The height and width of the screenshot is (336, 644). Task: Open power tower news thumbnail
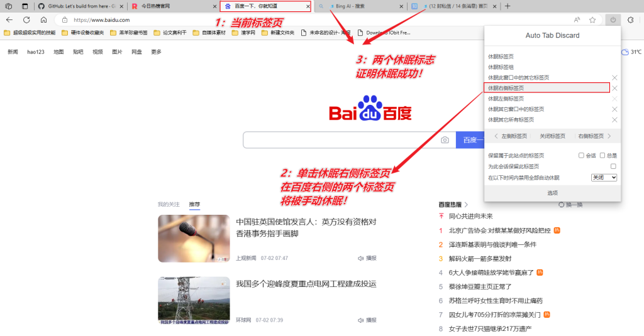(194, 300)
